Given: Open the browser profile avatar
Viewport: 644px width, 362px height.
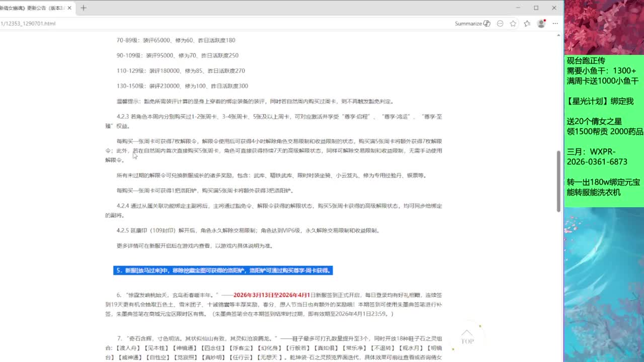Looking at the screenshot, I should (541, 24).
